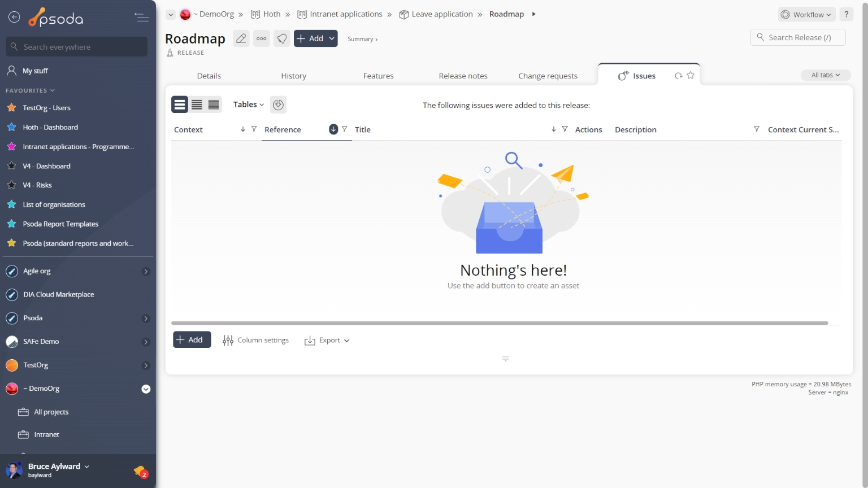868x488 pixels.
Task: Open Intranet applications - Programme favourite
Action: [x=78, y=147]
